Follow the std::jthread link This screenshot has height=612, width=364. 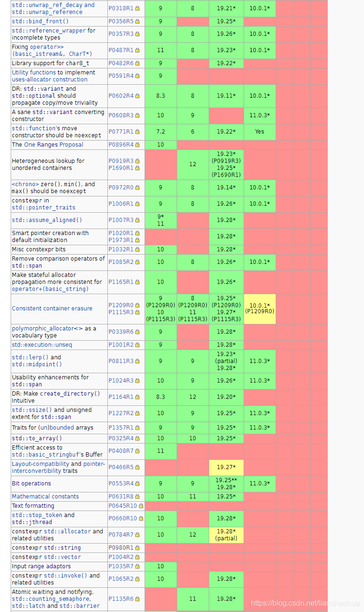pyautogui.click(x=32, y=522)
